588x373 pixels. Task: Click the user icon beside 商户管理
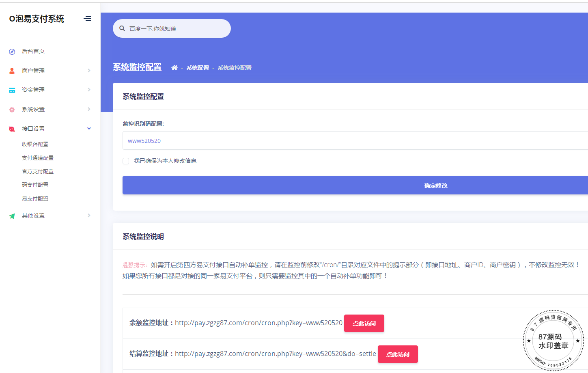click(12, 71)
